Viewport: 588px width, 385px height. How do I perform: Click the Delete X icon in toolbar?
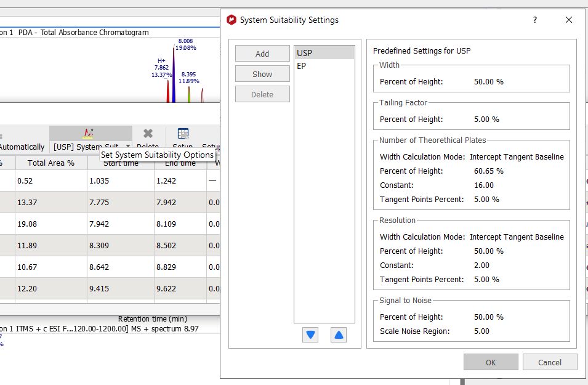pyautogui.click(x=148, y=134)
